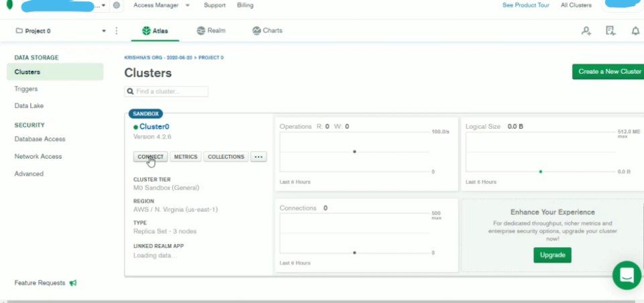Open the chat support bubble
This screenshot has height=303, width=644.
(627, 275)
